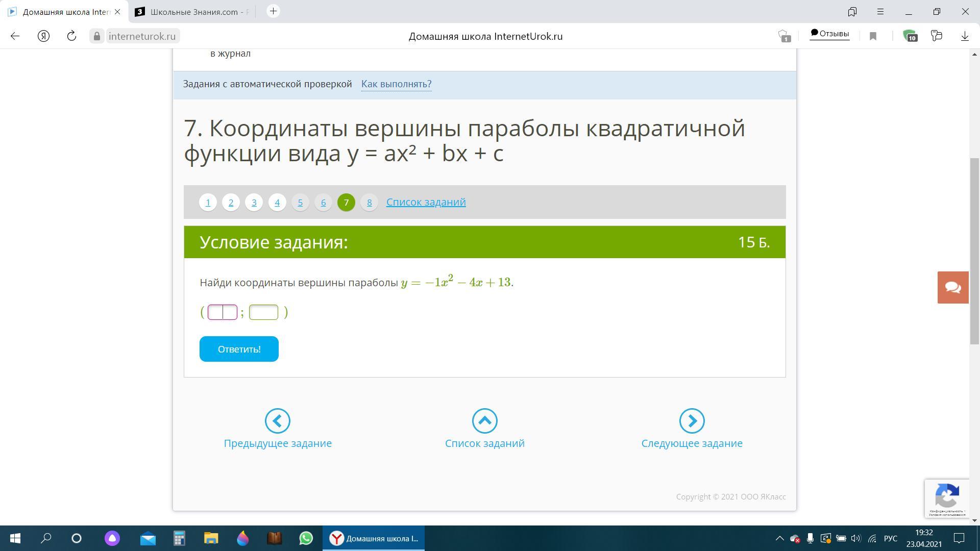The image size is (980, 551).
Task: Open Список заданий link in number bar
Action: click(426, 202)
